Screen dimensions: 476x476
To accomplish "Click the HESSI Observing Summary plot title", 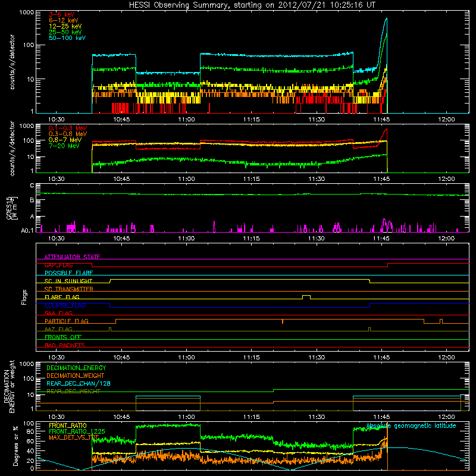I will coord(252,5).
